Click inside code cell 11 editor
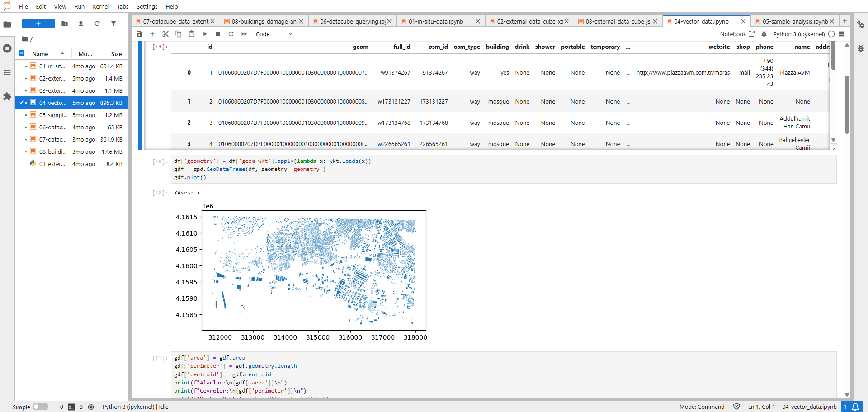The height and width of the screenshot is (412, 868). (504, 375)
